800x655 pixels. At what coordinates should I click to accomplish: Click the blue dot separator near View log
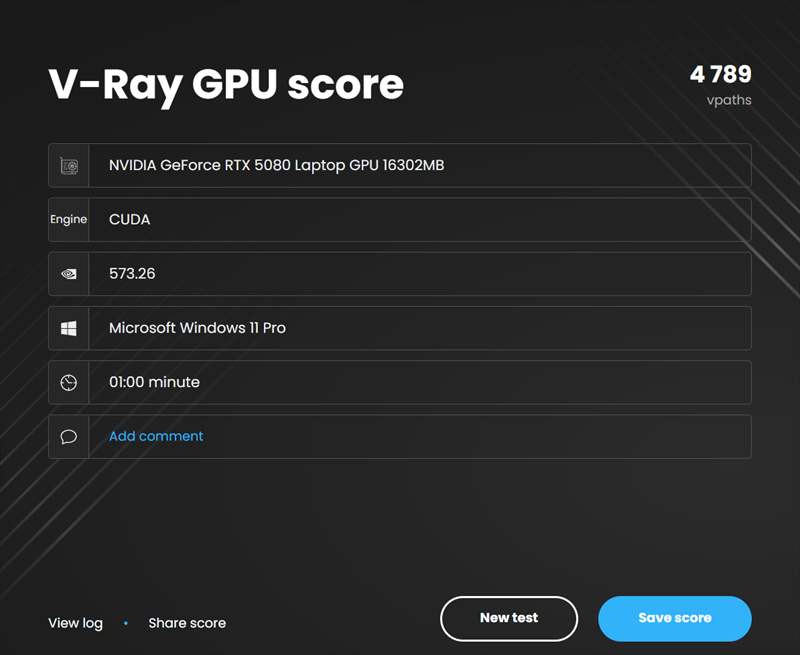click(126, 623)
